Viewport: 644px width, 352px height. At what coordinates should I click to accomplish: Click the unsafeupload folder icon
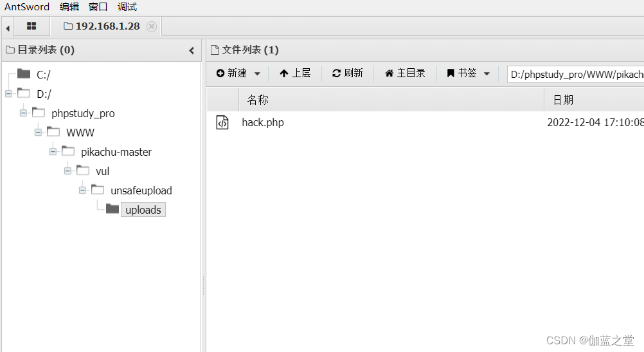pyautogui.click(x=98, y=190)
